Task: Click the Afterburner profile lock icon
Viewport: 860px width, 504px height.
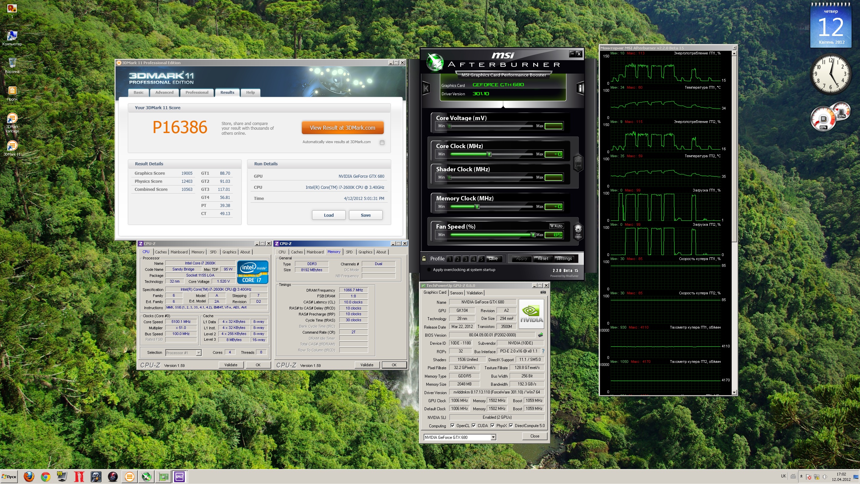Action: pos(424,259)
